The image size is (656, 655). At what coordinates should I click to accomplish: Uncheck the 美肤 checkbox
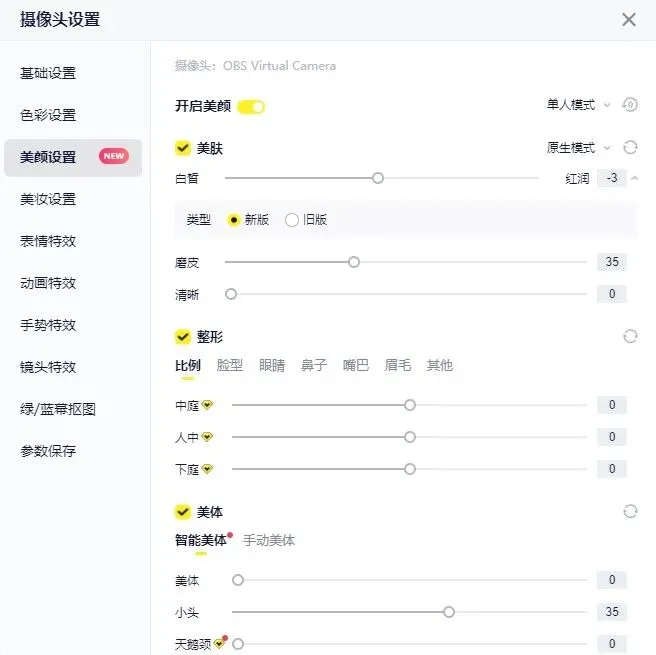[x=183, y=148]
